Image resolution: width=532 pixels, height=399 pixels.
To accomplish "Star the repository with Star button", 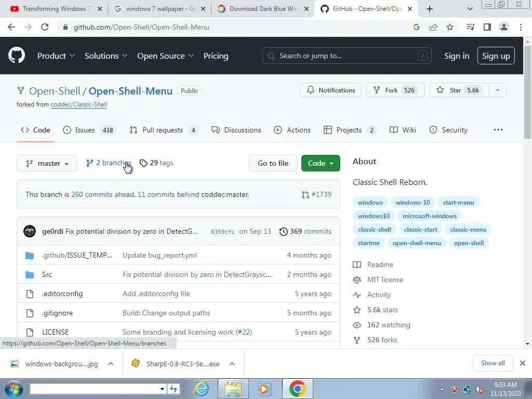I will click(459, 90).
